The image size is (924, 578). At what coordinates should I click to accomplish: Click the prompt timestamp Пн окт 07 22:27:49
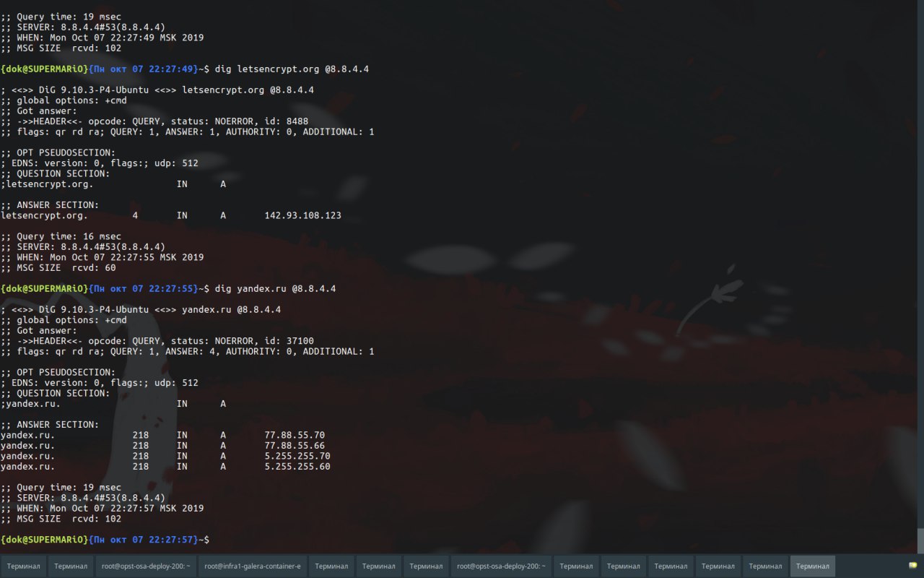(144, 69)
